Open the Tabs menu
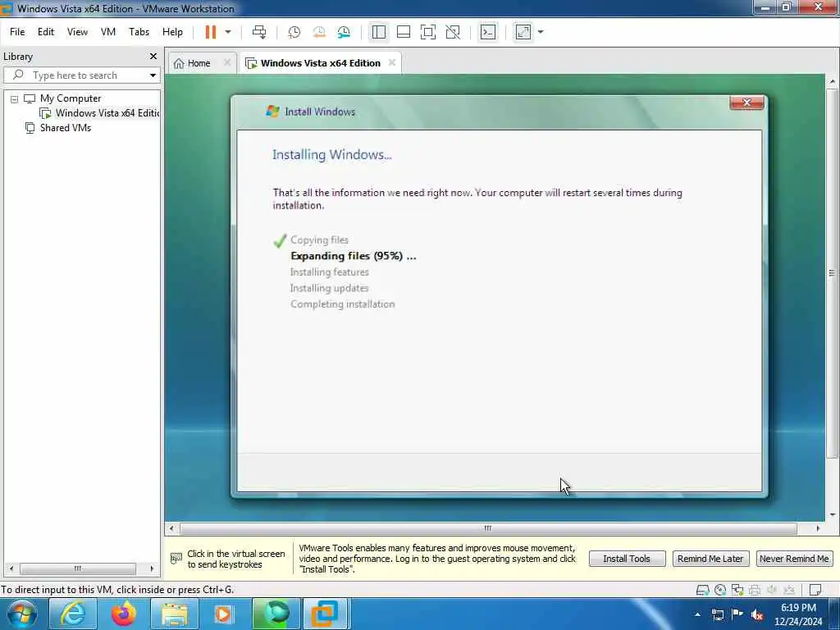The height and width of the screenshot is (630, 840). (139, 32)
